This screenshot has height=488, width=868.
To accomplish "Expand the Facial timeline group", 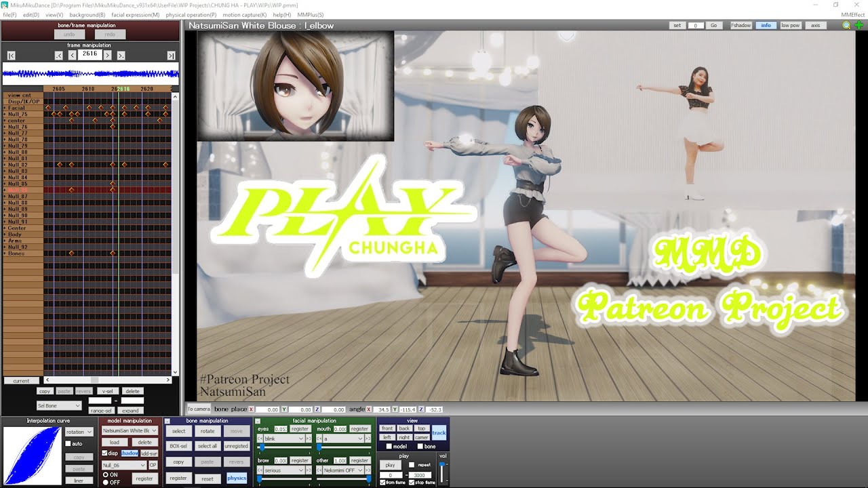I will click(5, 108).
